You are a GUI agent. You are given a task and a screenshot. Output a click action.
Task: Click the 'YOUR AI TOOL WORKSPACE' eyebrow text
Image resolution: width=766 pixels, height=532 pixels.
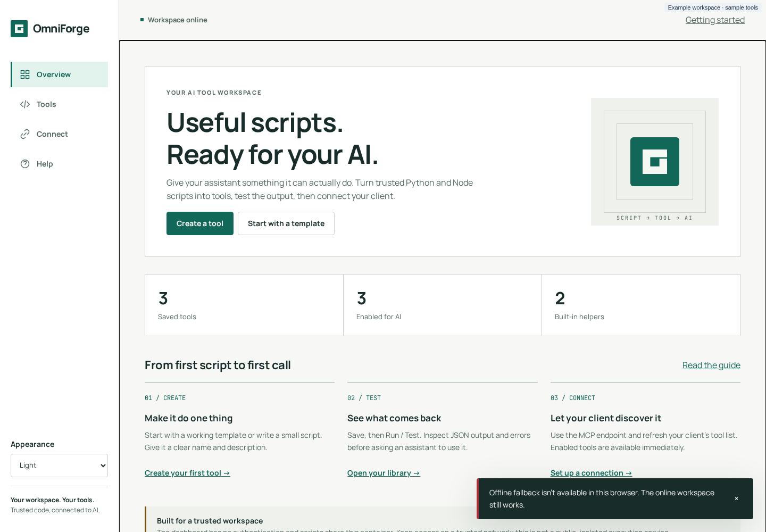coord(214,93)
